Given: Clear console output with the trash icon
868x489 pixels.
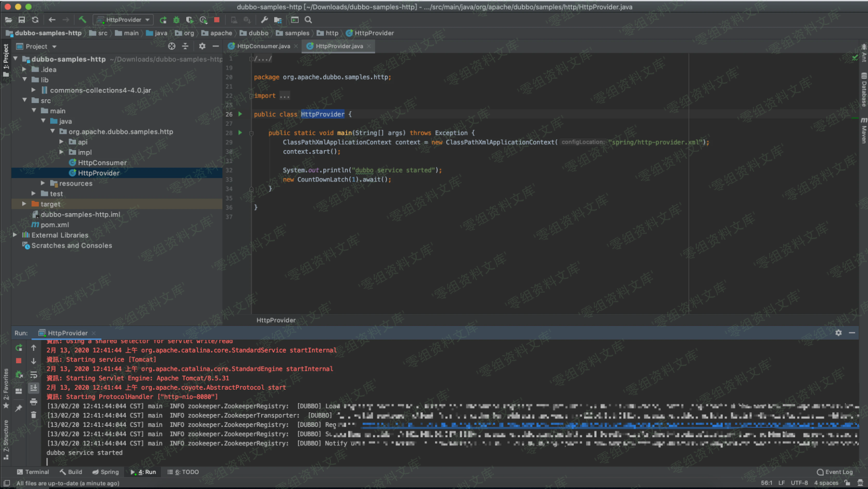Looking at the screenshot, I should point(33,415).
